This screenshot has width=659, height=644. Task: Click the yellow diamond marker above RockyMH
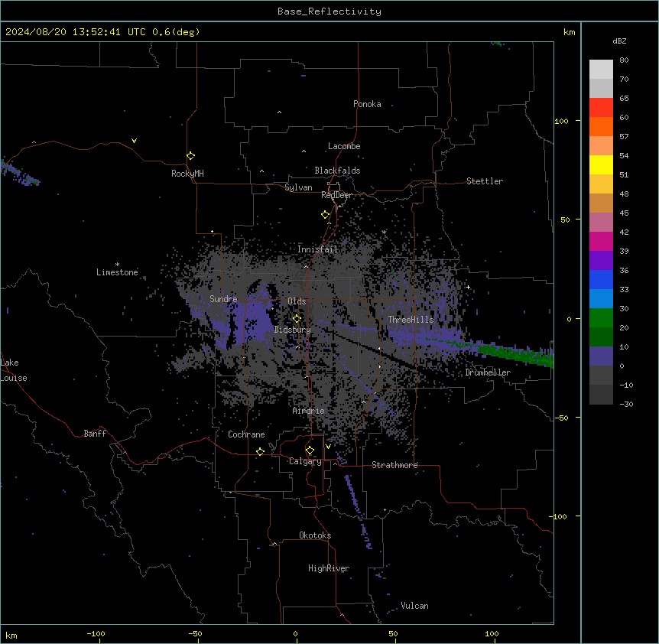coord(191,156)
